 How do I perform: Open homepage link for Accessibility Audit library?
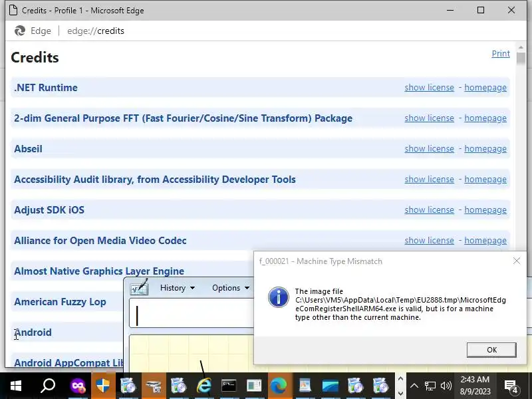click(485, 179)
